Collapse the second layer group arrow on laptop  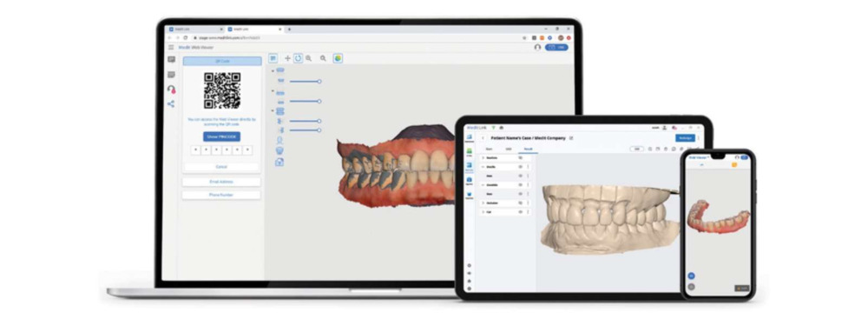point(273,91)
